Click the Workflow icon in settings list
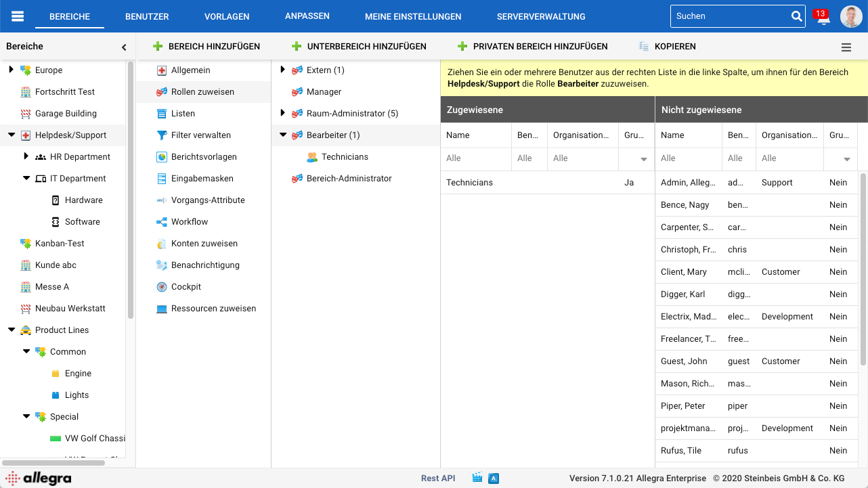868x488 pixels. (x=162, y=222)
